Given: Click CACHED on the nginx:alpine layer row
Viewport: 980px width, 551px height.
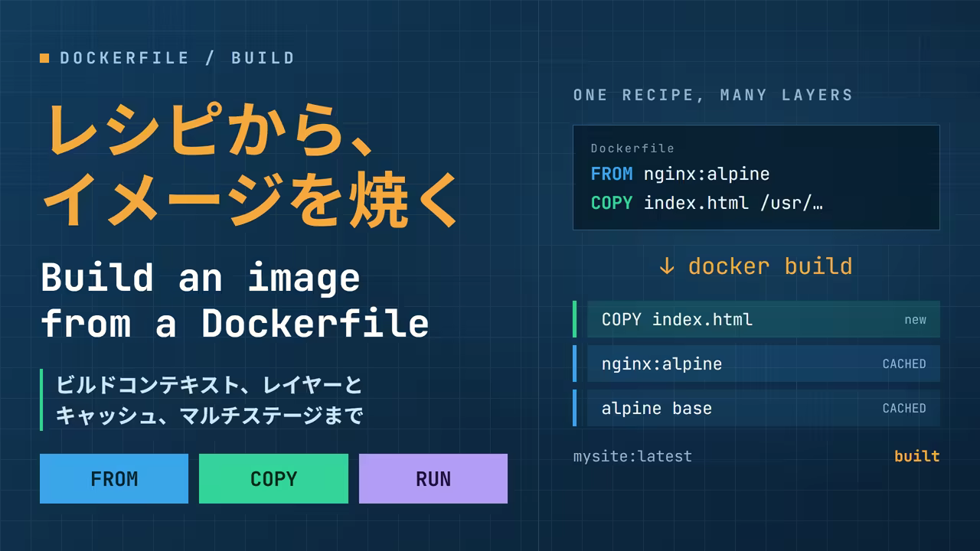Looking at the screenshot, I should (904, 364).
